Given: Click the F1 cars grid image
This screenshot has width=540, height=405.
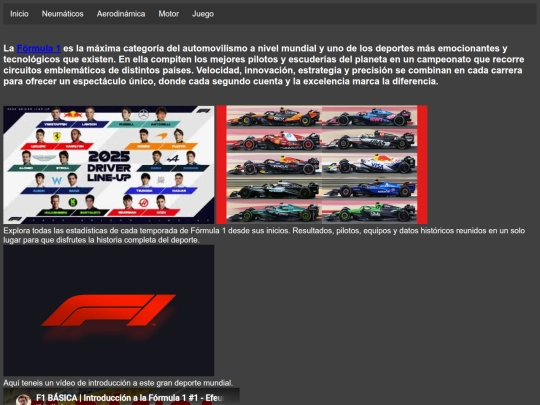Looking at the screenshot, I should tap(322, 165).
